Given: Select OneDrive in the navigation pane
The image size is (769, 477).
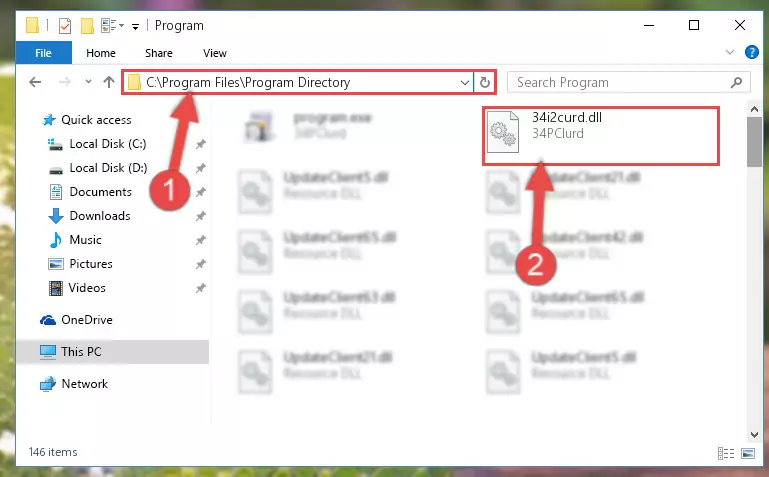Looking at the screenshot, I should (x=87, y=320).
